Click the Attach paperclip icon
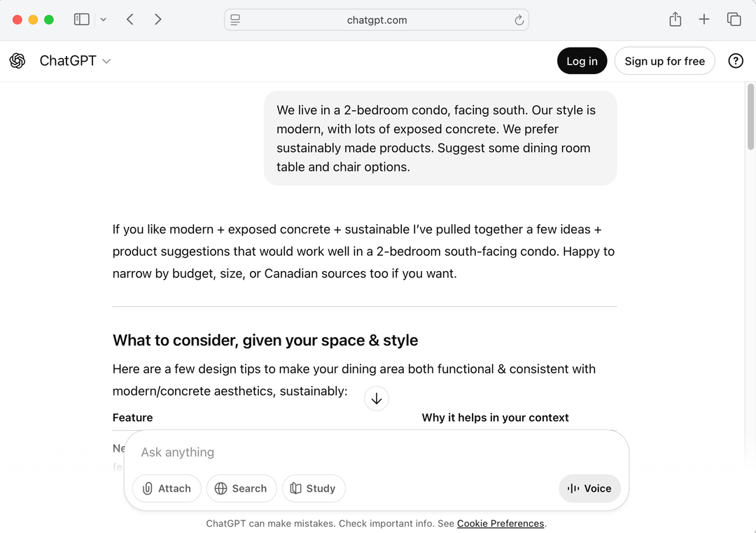756x533 pixels. pos(148,488)
